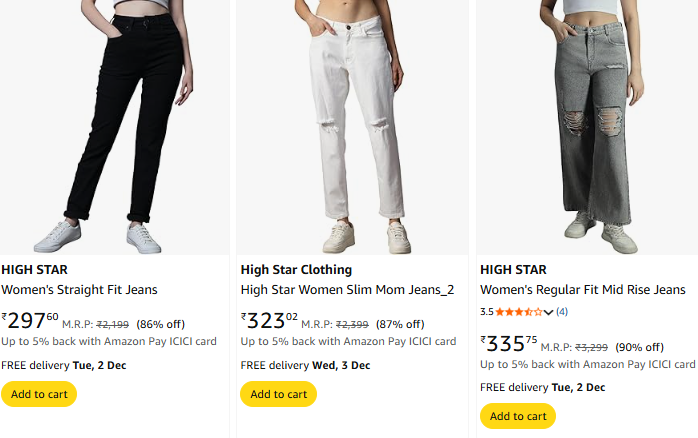The height and width of the screenshot is (438, 698).
Task: Click the ₹3,299 M.R.P. strikethrough price
Action: pos(592,347)
